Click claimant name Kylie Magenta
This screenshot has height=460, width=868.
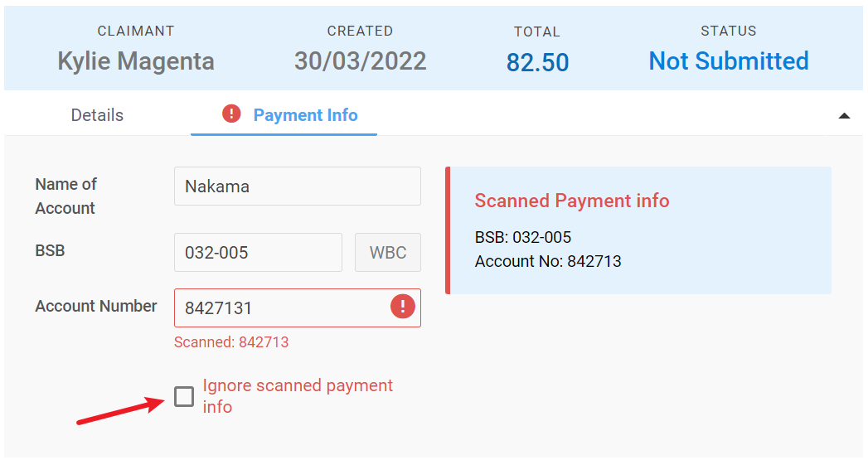point(136,61)
